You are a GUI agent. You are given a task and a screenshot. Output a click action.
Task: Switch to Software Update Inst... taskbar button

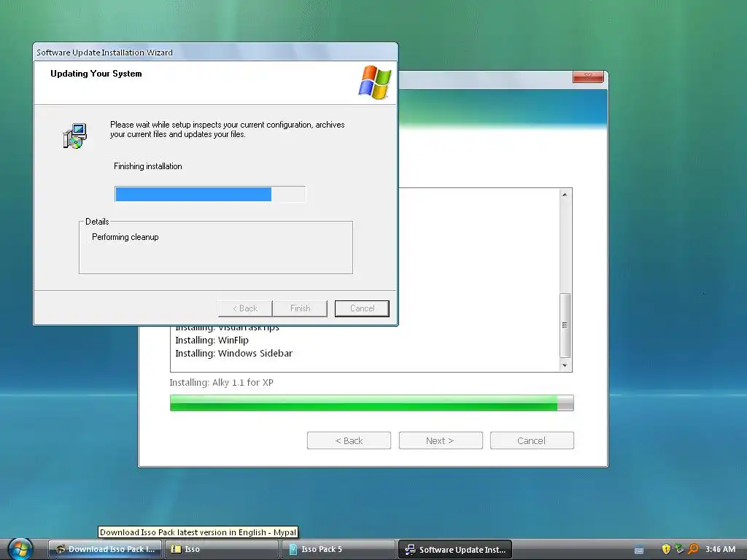(x=455, y=549)
